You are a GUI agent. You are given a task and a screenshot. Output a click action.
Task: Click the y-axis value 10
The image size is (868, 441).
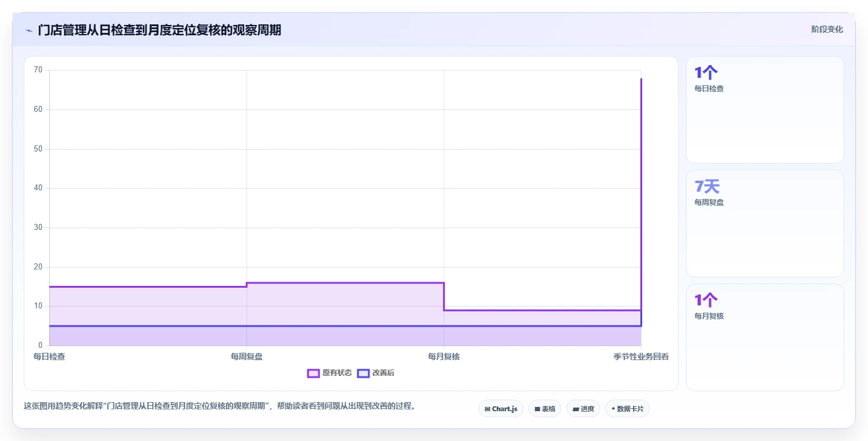[x=38, y=306]
